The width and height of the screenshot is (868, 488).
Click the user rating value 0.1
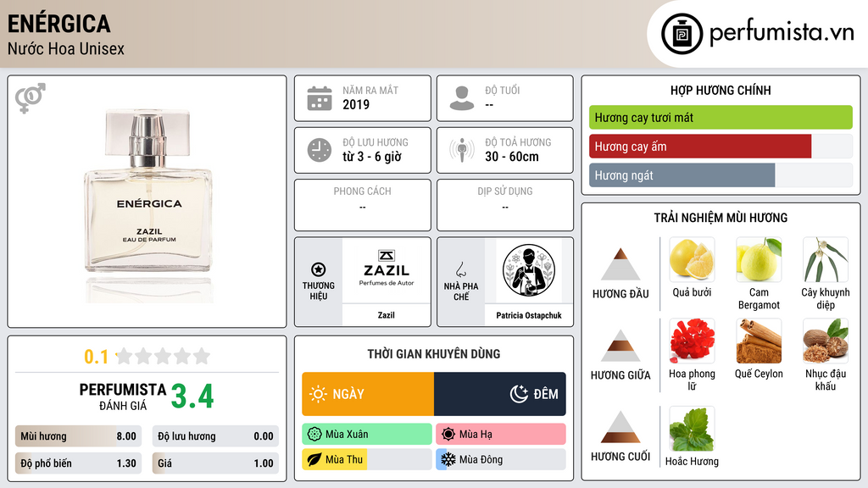point(97,357)
